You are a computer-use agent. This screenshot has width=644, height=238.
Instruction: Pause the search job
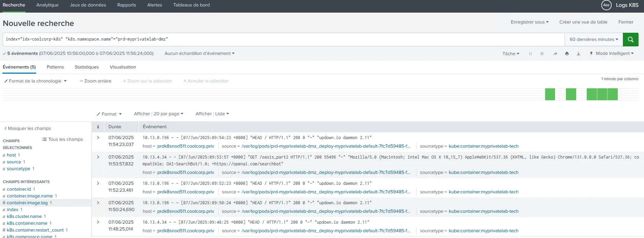click(530, 54)
